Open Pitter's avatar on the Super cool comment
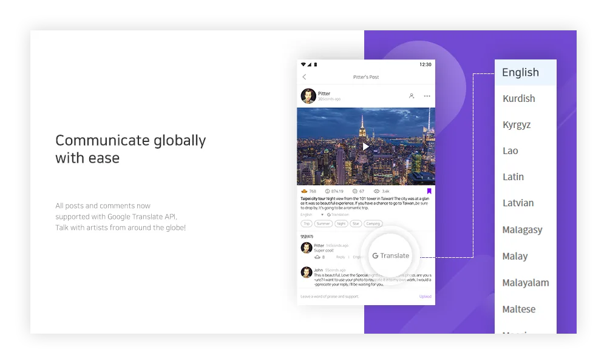This screenshot has width=607, height=364. [x=307, y=248]
